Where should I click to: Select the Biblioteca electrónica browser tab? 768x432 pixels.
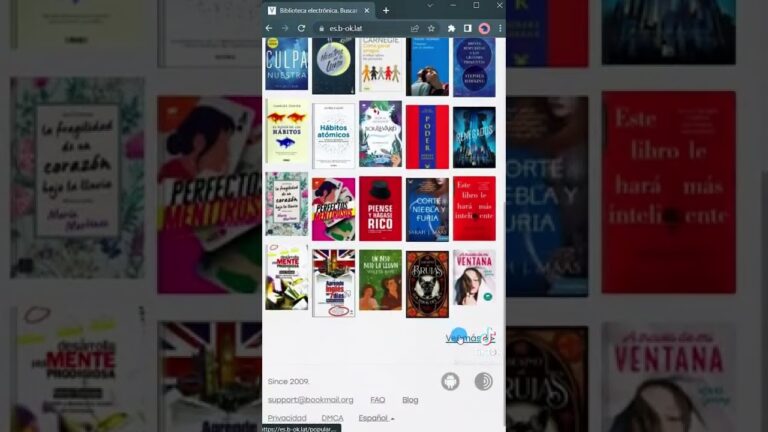click(318, 10)
